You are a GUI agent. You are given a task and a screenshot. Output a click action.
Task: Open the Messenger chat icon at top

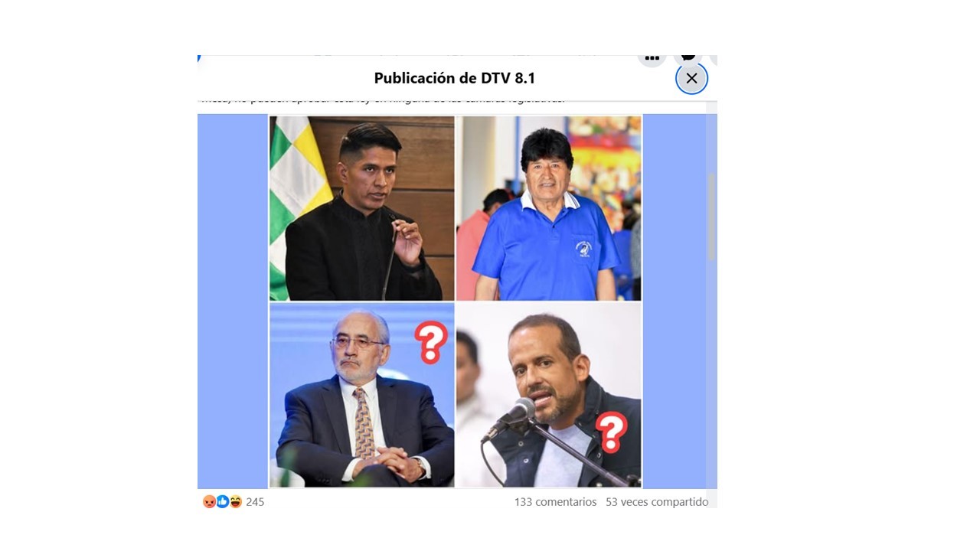click(688, 58)
